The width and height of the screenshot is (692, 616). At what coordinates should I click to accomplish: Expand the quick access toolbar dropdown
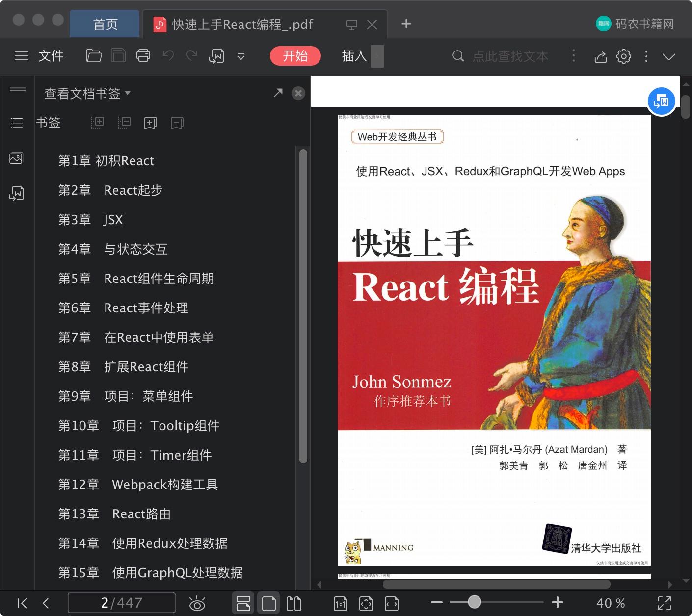click(241, 56)
